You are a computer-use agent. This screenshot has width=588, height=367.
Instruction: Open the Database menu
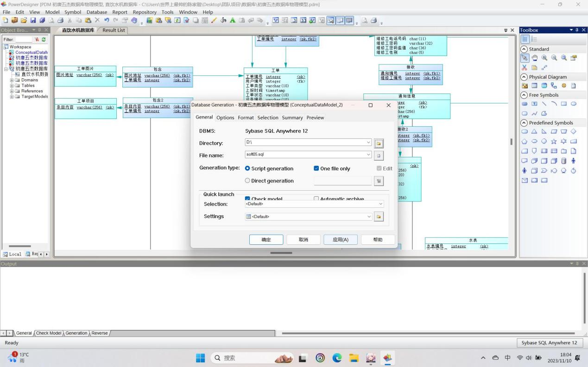(97, 12)
